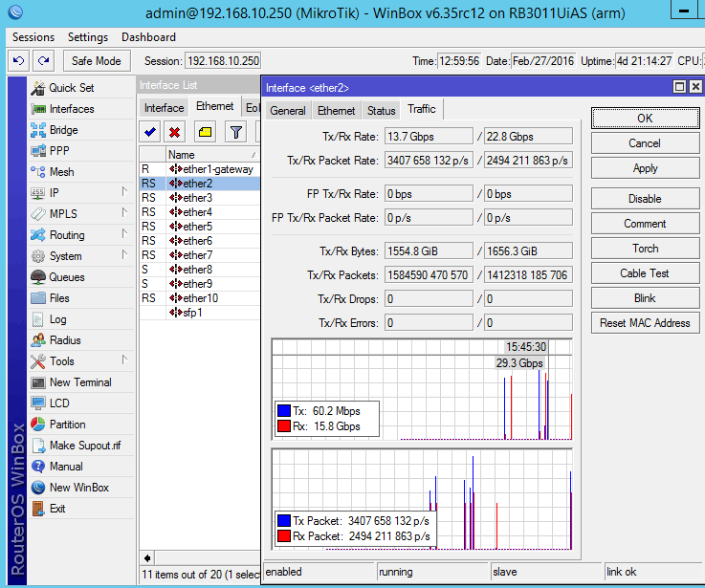Disable interface with red X icon
The image size is (705, 588).
point(174,132)
